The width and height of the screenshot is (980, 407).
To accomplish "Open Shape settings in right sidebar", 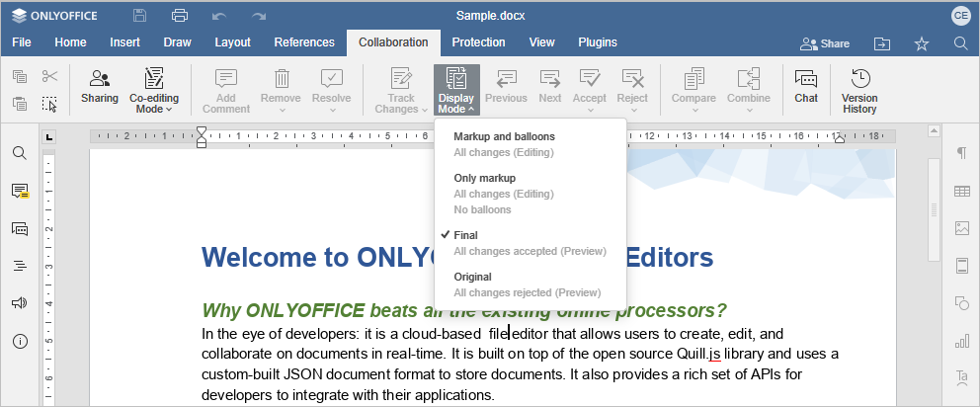I will (x=962, y=303).
